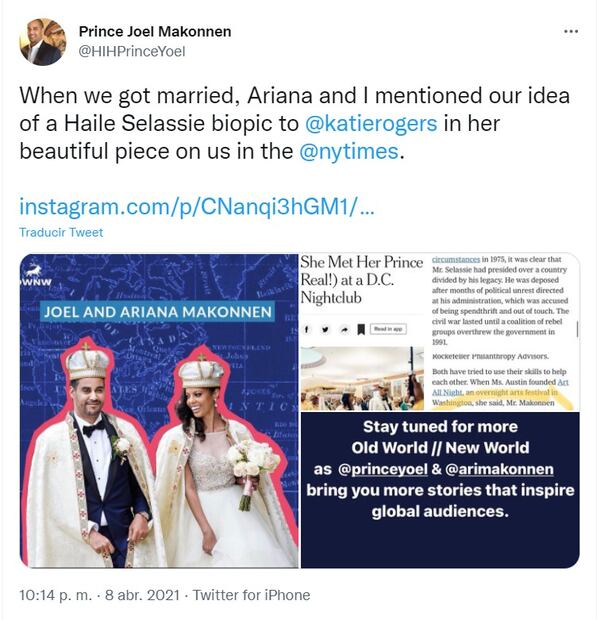Open the NYT article screenshot image
Image resolution: width=597 pixels, height=620 pixels.
440,332
